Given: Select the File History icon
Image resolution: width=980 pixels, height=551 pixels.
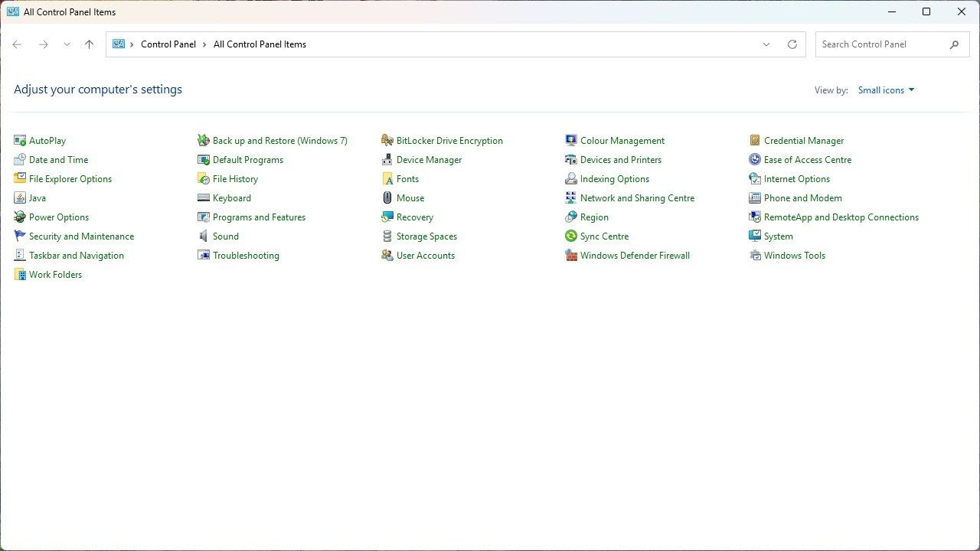Looking at the screenshot, I should click(x=204, y=179).
